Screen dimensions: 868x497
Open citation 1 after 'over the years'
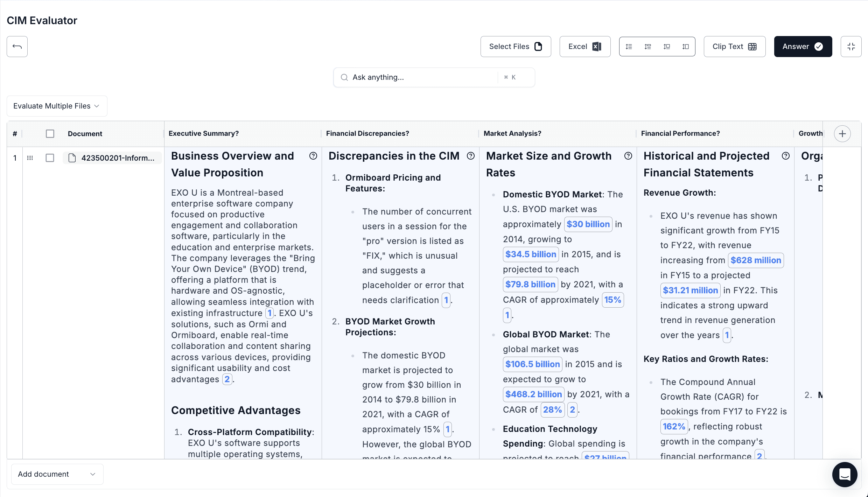pyautogui.click(x=727, y=335)
